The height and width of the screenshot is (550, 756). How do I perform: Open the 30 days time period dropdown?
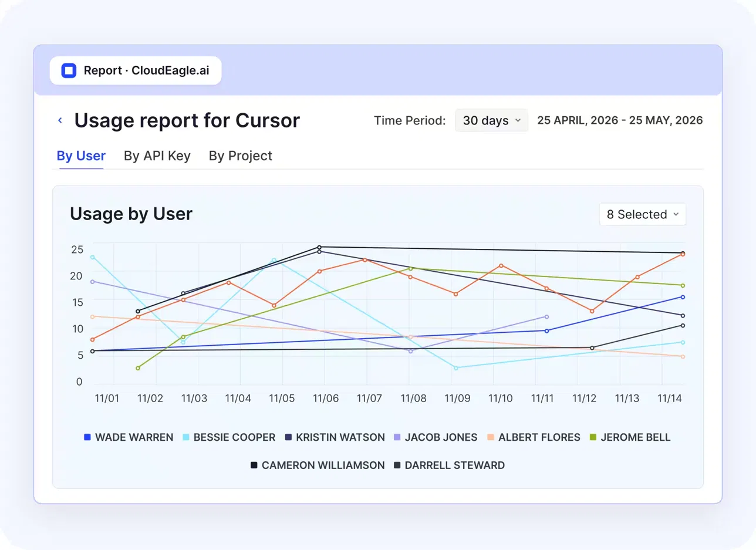pos(491,120)
